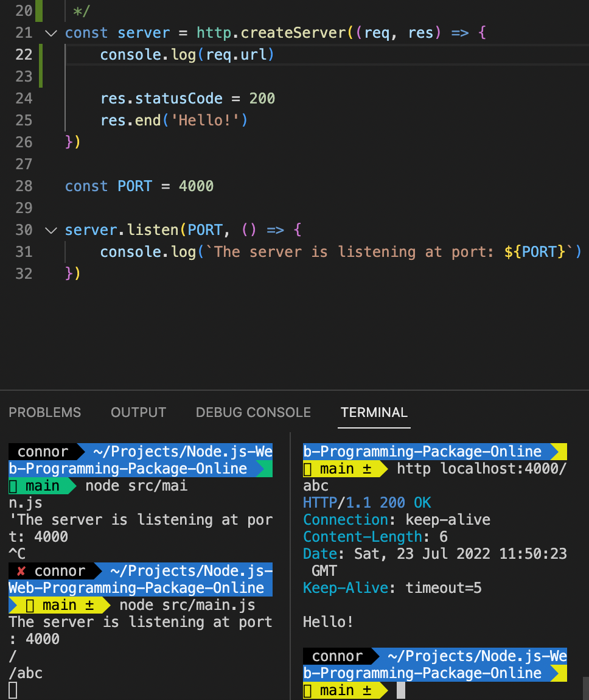Click line number 28 in the gutter
This screenshot has width=589, height=700.
[x=24, y=186]
